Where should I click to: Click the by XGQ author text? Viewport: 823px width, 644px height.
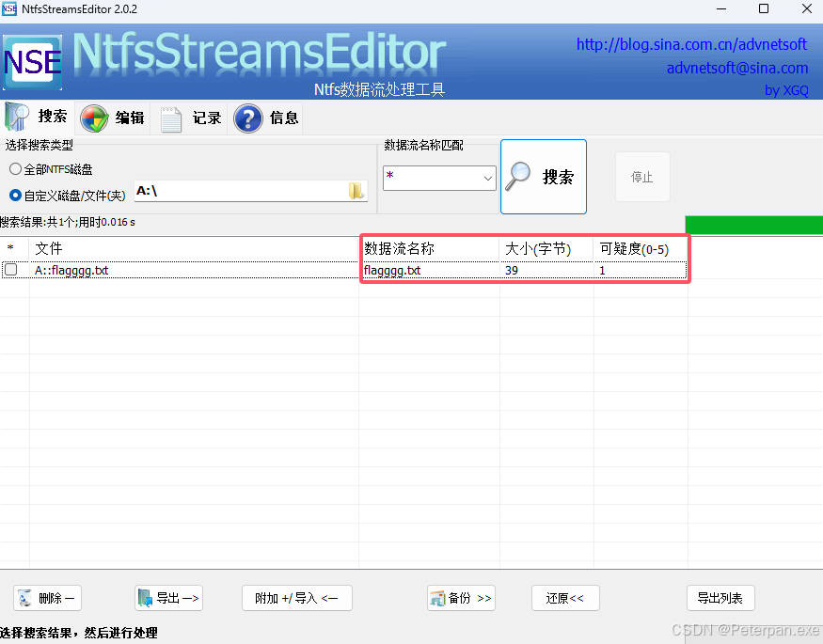(786, 91)
